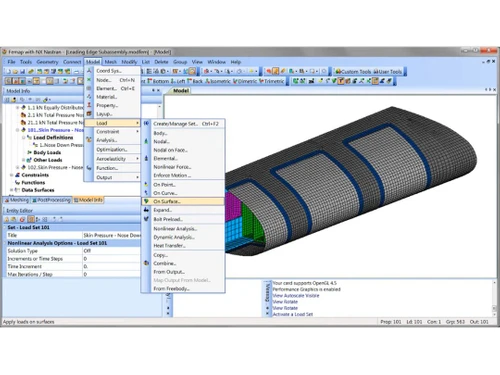Click red circular icon in Entity Editor toolbar

tap(22, 219)
